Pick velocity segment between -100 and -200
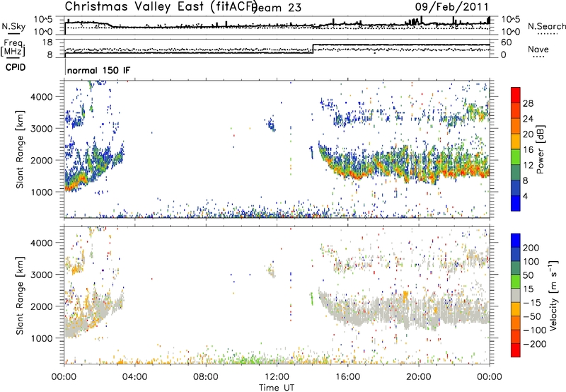Viewport: 566px width, 392px height. tap(516, 337)
